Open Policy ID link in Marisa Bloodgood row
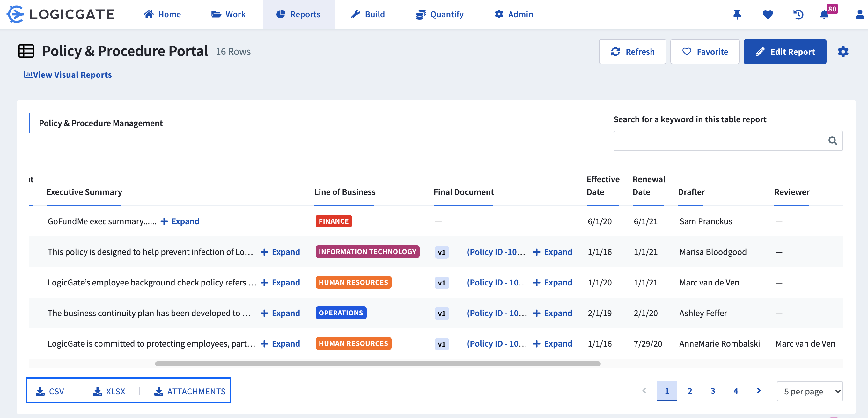Viewport: 868px width, 418px height. click(x=495, y=252)
